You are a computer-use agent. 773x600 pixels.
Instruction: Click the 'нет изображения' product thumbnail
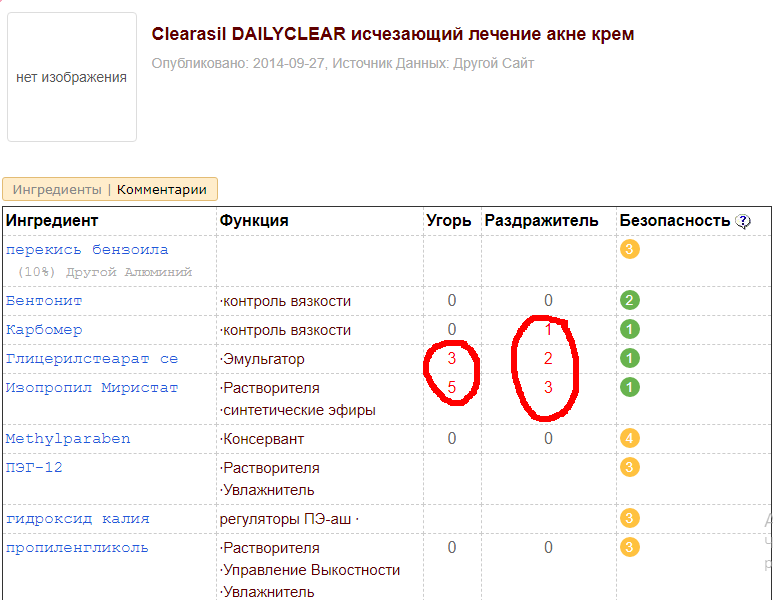72,77
